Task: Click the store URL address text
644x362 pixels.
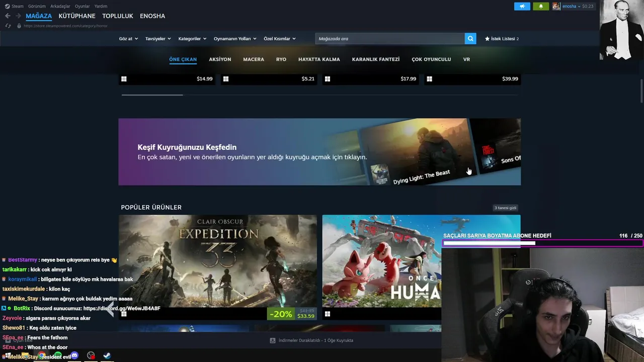Action: click(65, 26)
